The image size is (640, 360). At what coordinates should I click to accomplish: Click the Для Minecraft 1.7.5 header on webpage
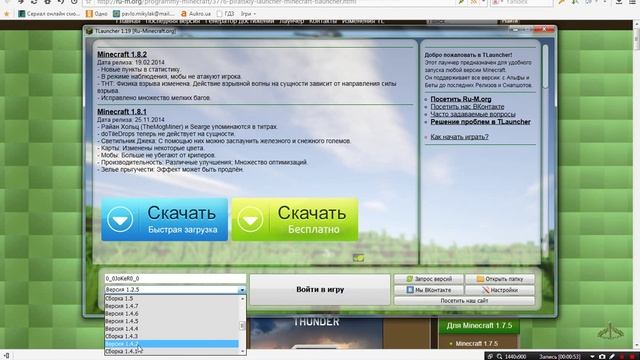[x=479, y=326]
